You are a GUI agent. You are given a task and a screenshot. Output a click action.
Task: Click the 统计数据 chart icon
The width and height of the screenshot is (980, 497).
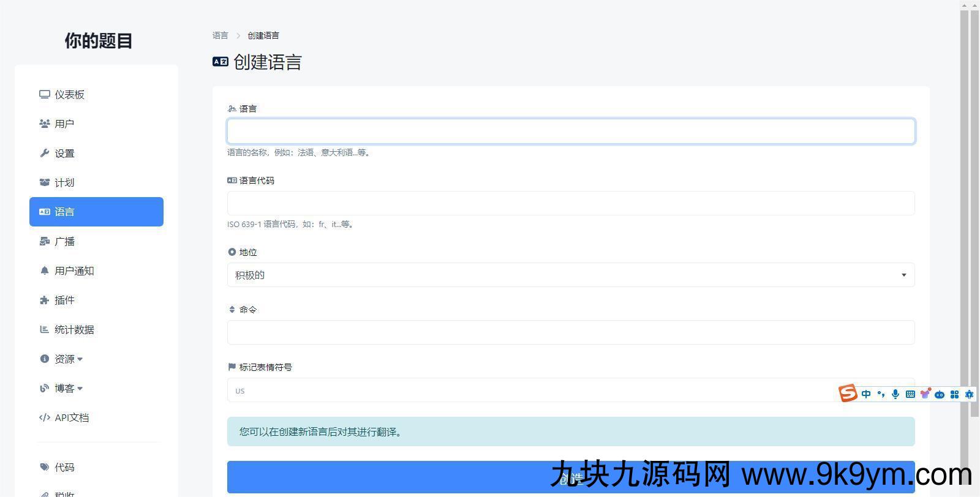coord(44,329)
